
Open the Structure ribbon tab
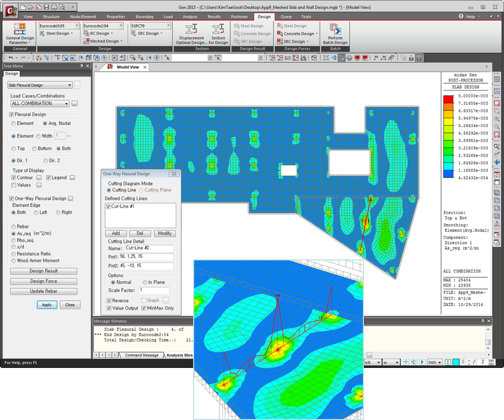point(51,17)
